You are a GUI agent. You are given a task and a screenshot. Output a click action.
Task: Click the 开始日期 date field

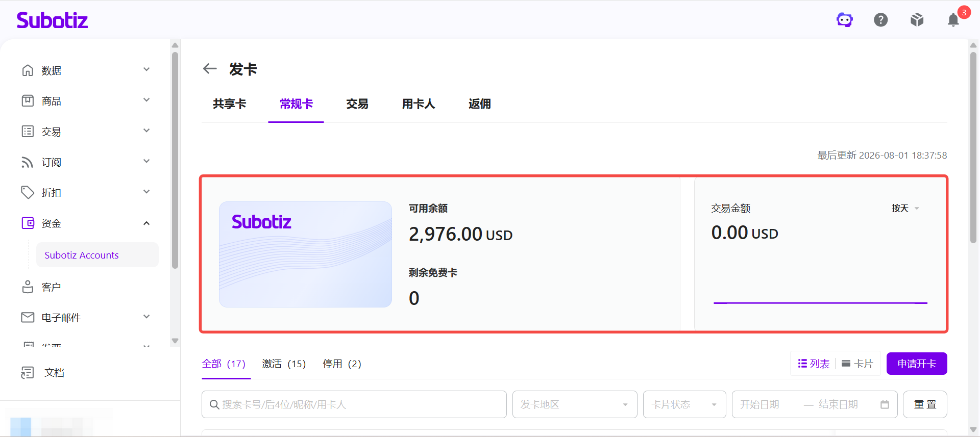click(x=760, y=404)
